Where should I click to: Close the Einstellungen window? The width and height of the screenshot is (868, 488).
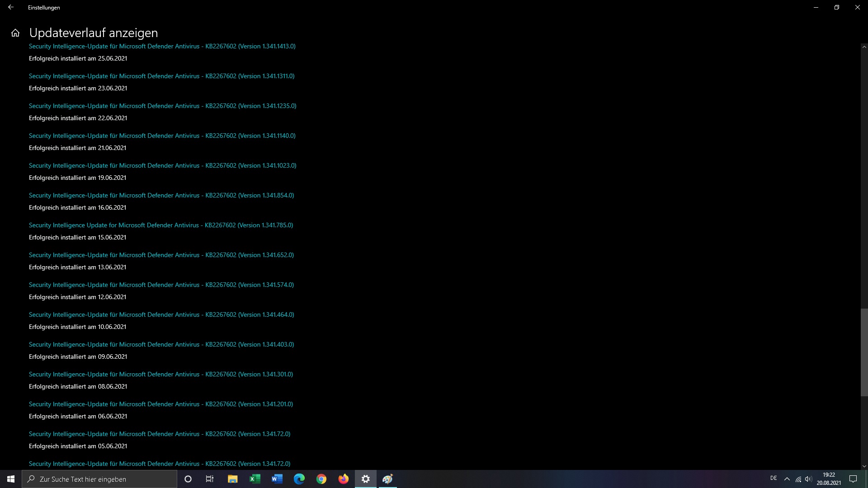[x=858, y=7]
